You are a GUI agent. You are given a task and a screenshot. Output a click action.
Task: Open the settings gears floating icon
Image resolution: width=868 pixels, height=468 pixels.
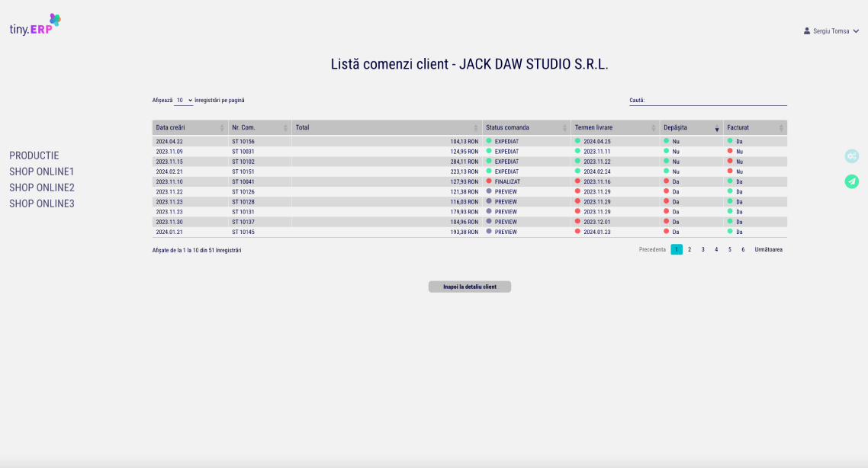click(851, 156)
